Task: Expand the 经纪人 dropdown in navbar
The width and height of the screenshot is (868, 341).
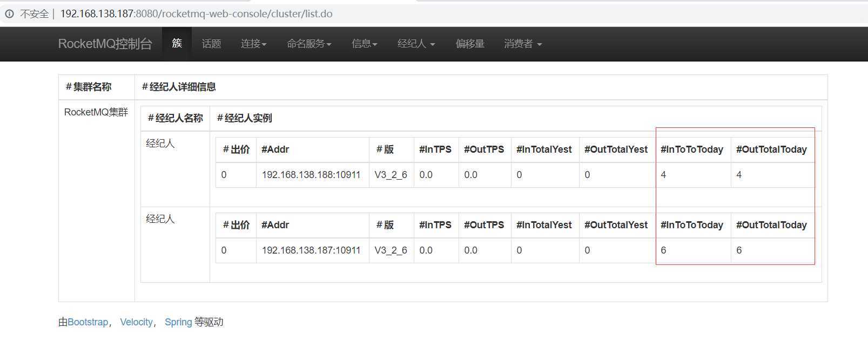Action: tap(416, 44)
